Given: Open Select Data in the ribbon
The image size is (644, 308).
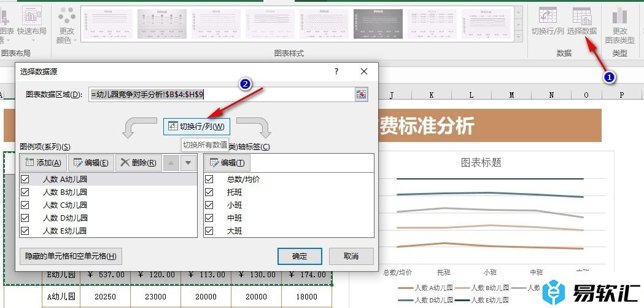Looking at the screenshot, I should (x=581, y=21).
